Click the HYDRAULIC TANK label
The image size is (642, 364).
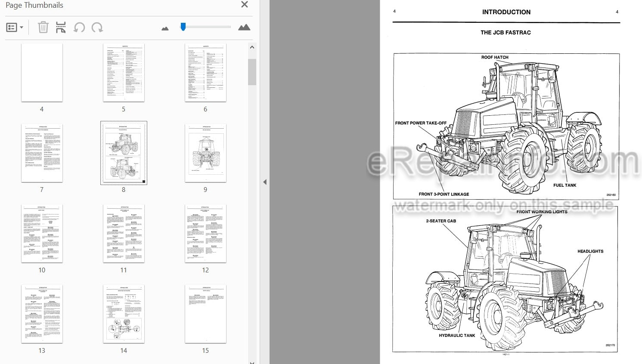[457, 336]
